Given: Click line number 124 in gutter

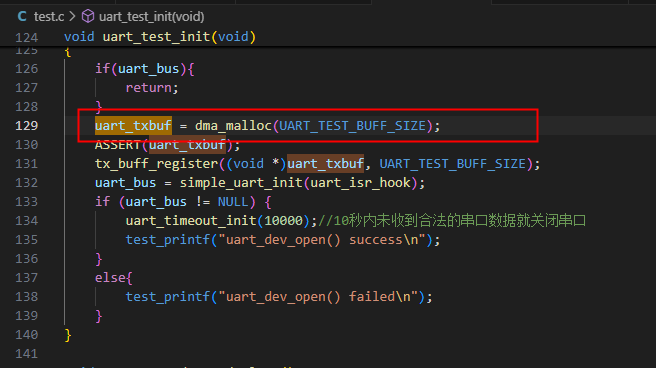Looking at the screenshot, I should click(27, 38).
